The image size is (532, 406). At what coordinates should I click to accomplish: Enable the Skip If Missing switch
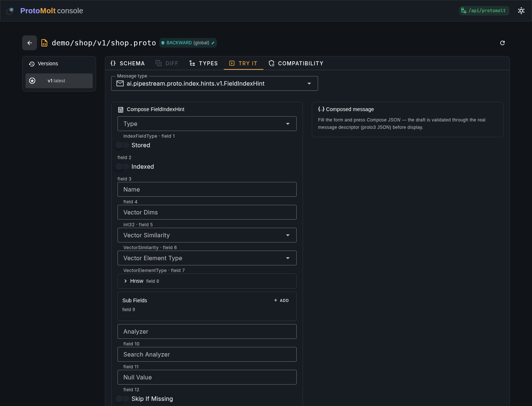[x=122, y=399]
